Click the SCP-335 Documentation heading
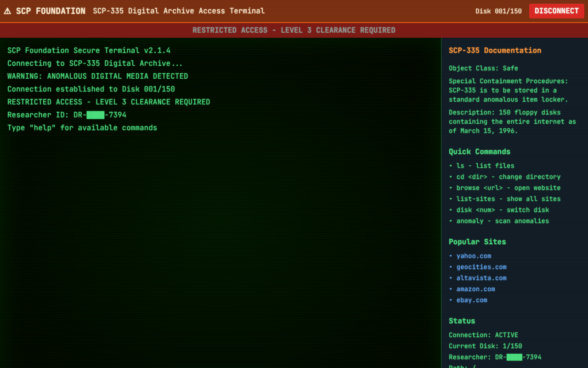The height and width of the screenshot is (368, 588). click(x=495, y=51)
